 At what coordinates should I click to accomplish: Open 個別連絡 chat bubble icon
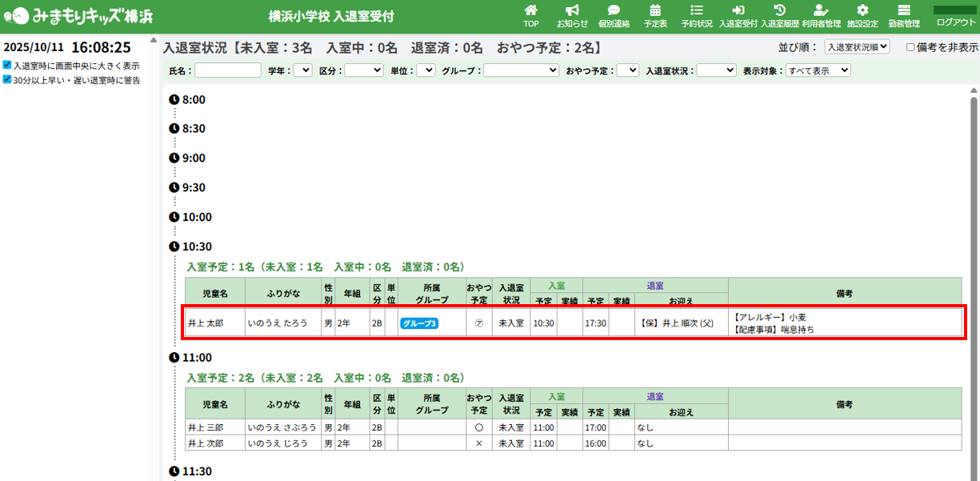pyautogui.click(x=614, y=10)
